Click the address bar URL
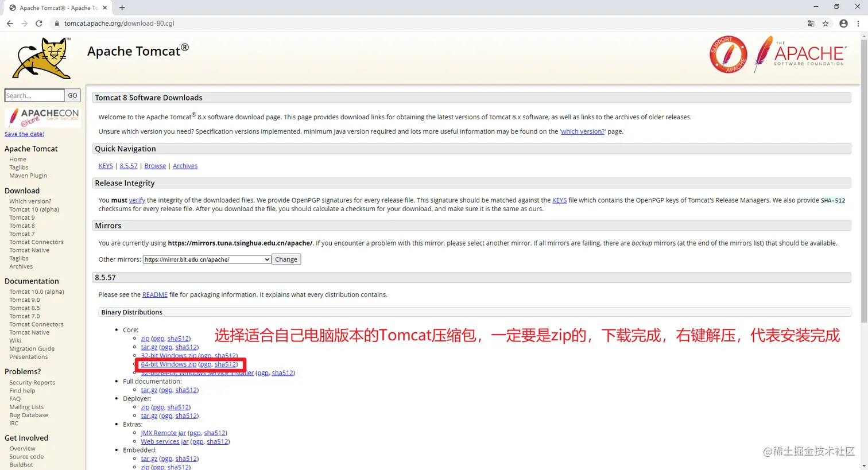Screen dimensions: 868x470 [119, 24]
